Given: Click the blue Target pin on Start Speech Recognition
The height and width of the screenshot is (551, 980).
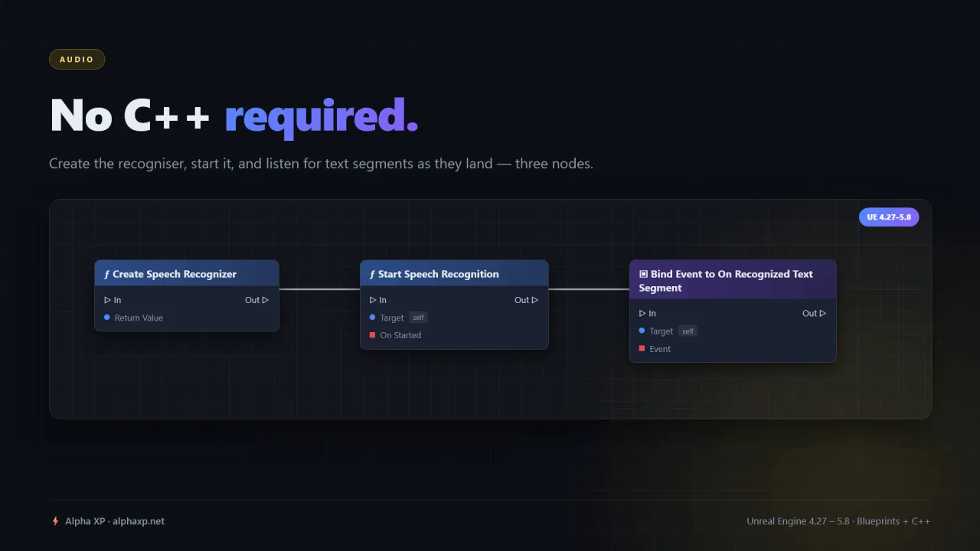Looking at the screenshot, I should [372, 318].
